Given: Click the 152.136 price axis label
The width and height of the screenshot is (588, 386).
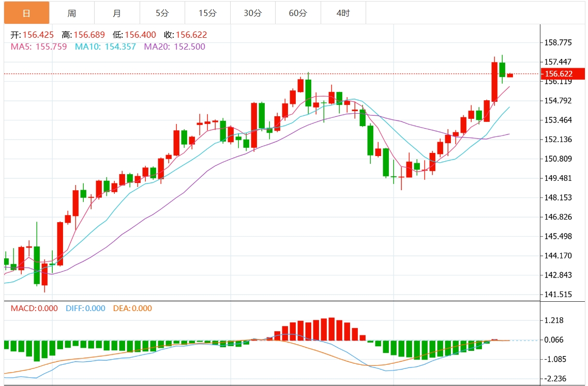Looking at the screenshot, I should tap(558, 140).
